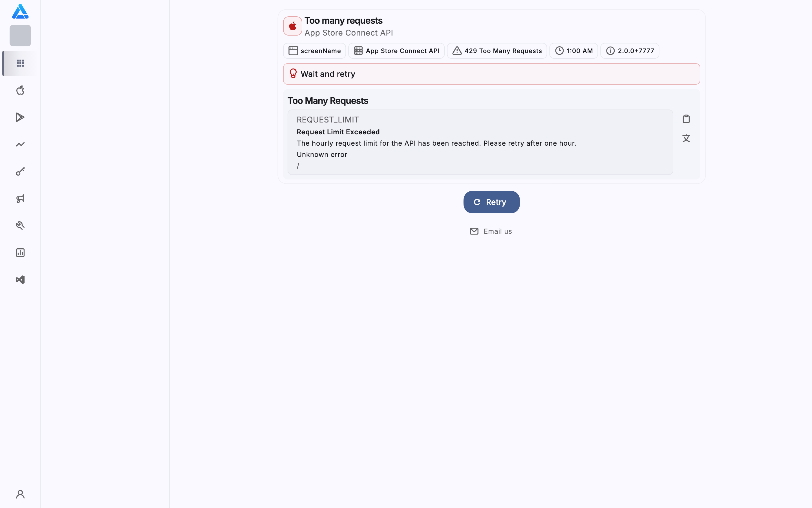Click the screenName chip
The width and height of the screenshot is (812, 508).
pos(314,51)
